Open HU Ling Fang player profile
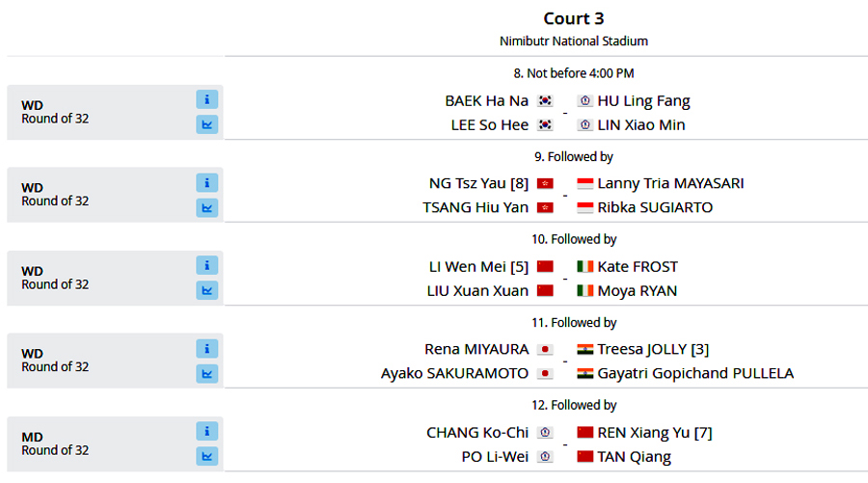868x483 pixels. click(x=643, y=101)
